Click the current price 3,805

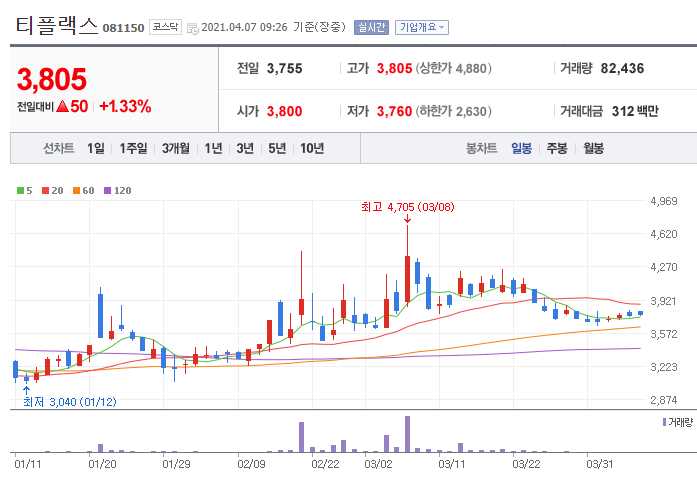tap(52, 80)
